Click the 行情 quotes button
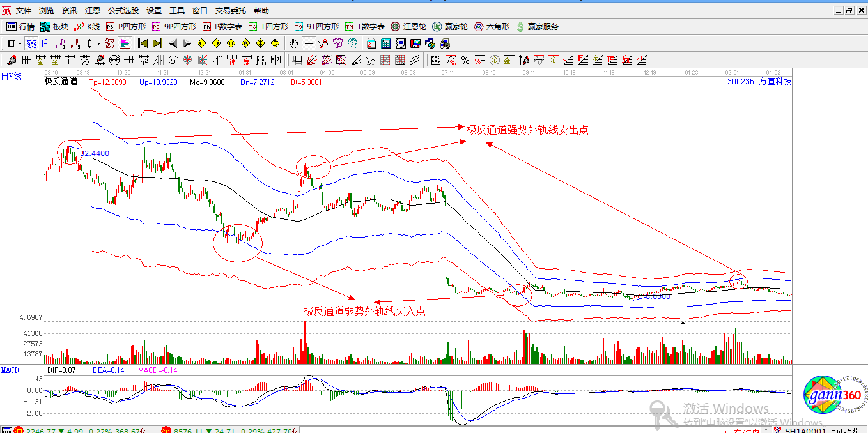Viewport: 868px width, 433px height. [20, 27]
